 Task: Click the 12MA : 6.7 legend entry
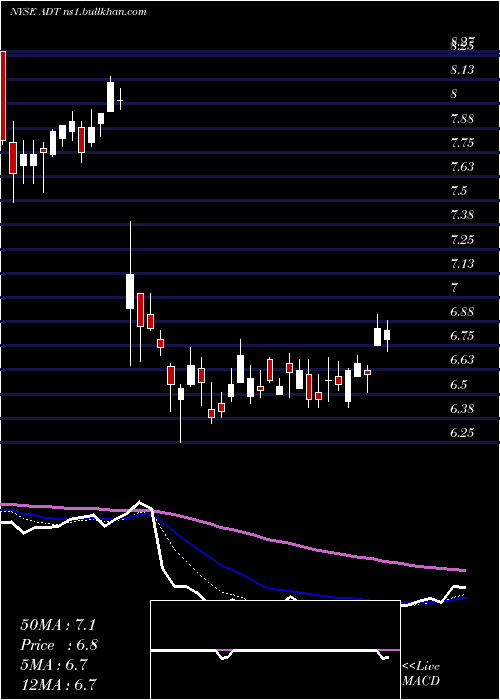click(x=59, y=685)
